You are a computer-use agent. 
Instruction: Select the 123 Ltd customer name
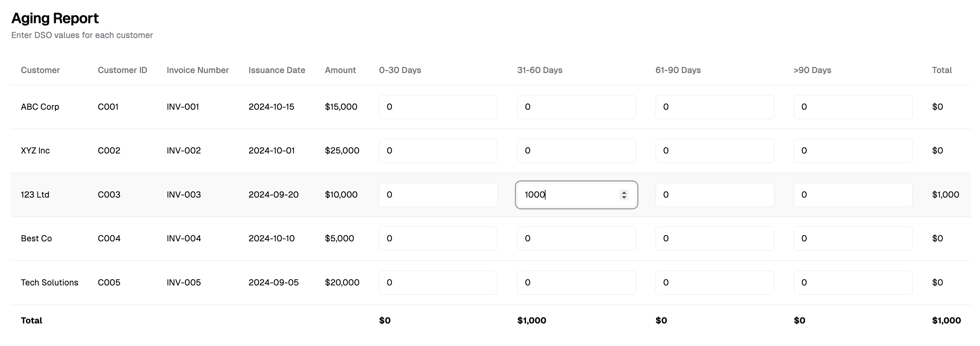tap(35, 195)
